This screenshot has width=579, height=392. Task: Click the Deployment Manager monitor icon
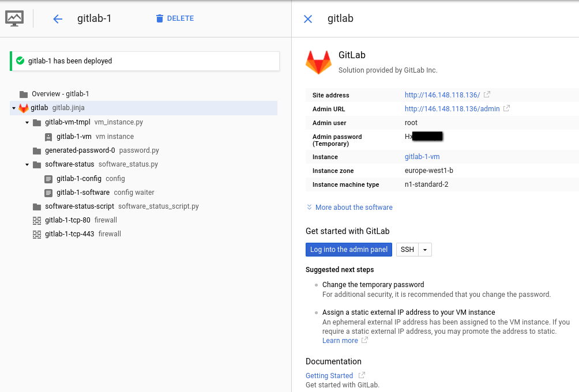tap(14, 18)
